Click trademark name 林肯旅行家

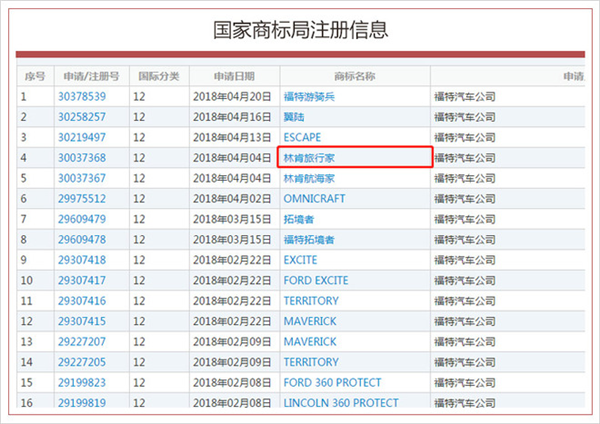point(309,158)
